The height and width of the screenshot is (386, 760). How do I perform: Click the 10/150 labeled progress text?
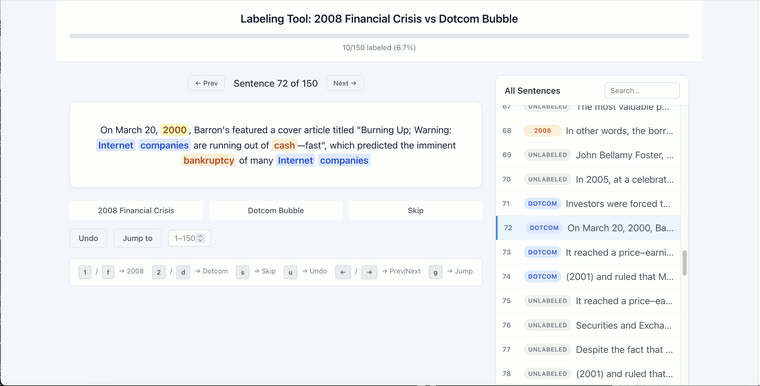(x=379, y=48)
